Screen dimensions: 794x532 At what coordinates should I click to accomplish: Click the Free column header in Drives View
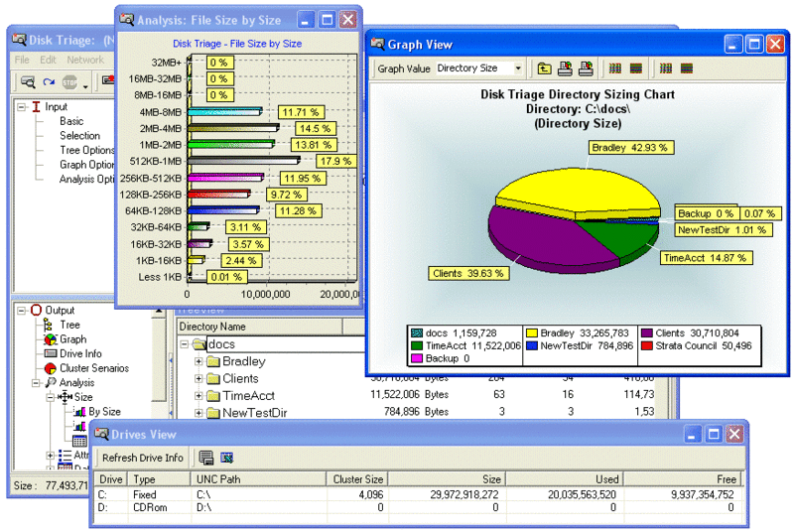(682, 478)
